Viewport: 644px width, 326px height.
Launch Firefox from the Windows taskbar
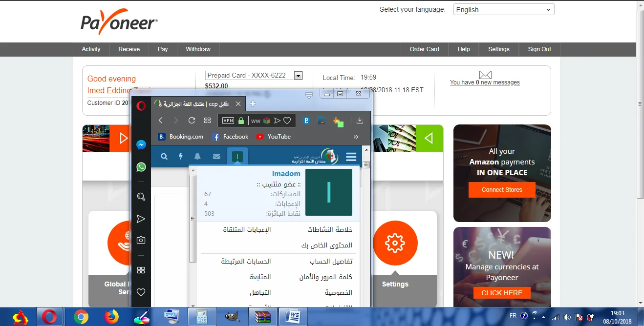(x=112, y=317)
